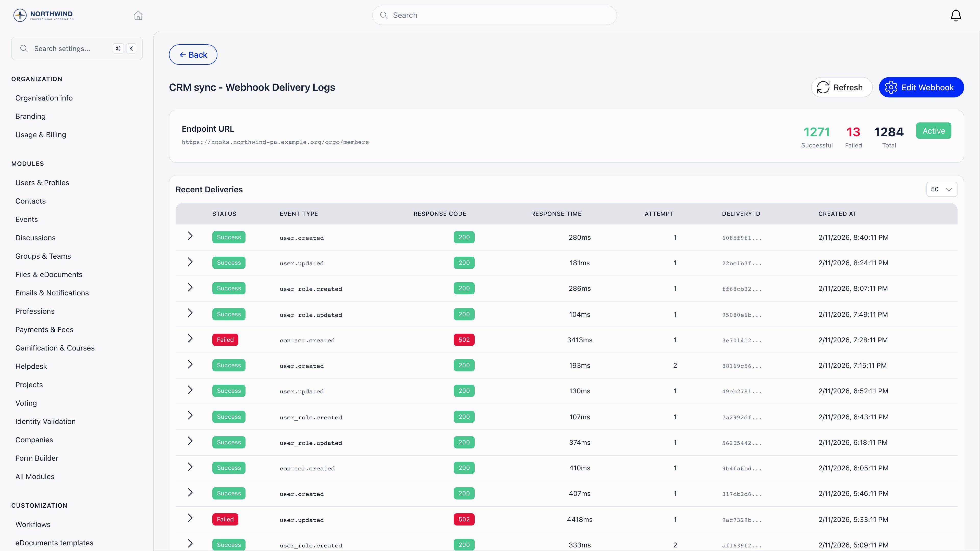980x551 pixels.
Task: Click the Response Code column header
Action: tap(440, 214)
